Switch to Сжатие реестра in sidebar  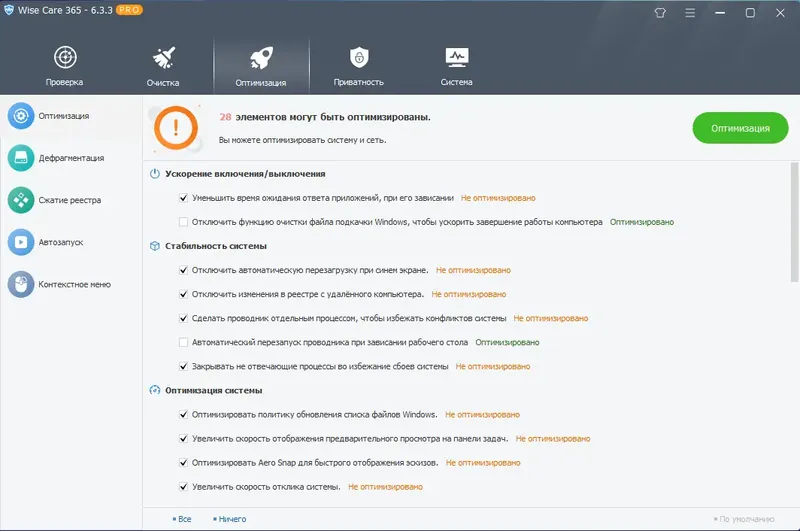71,200
